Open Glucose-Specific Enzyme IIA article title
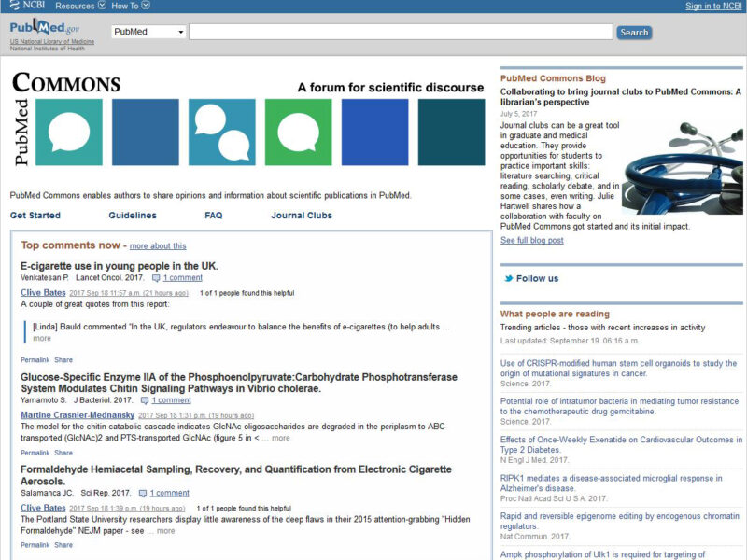The image size is (747, 560). pos(239,383)
